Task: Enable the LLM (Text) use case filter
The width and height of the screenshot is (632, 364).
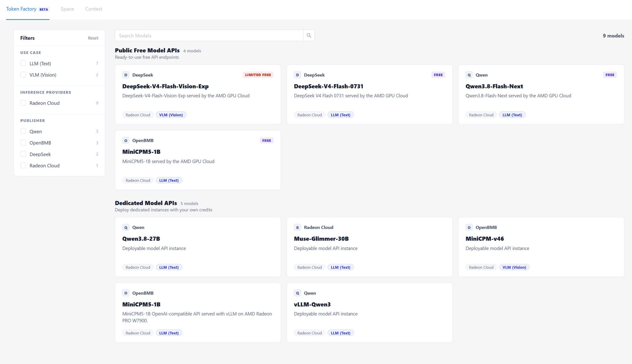Action: (23, 63)
